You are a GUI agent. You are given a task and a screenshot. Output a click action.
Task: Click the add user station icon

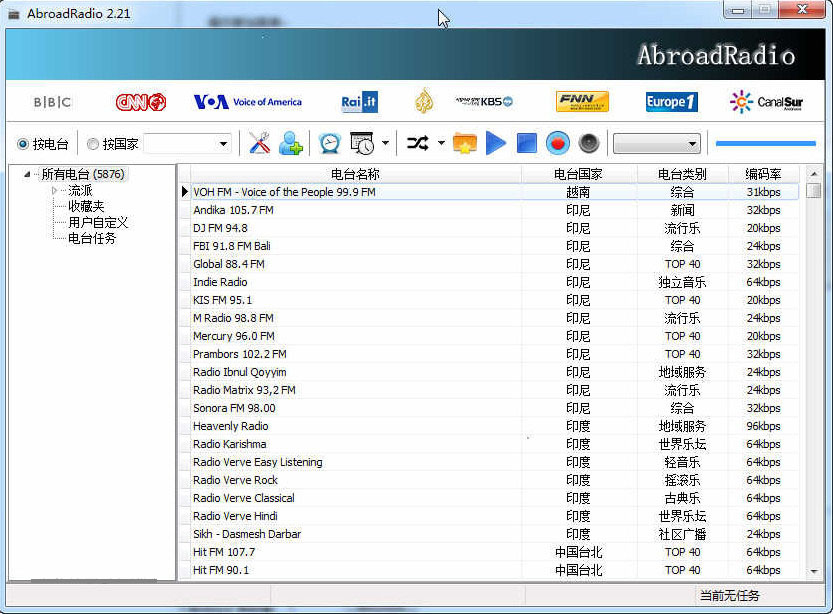coord(291,144)
